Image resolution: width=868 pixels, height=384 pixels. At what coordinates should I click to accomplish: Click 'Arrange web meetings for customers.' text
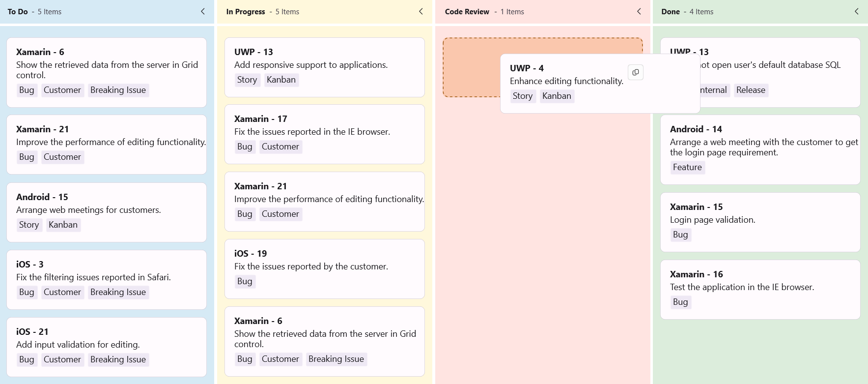(88, 210)
